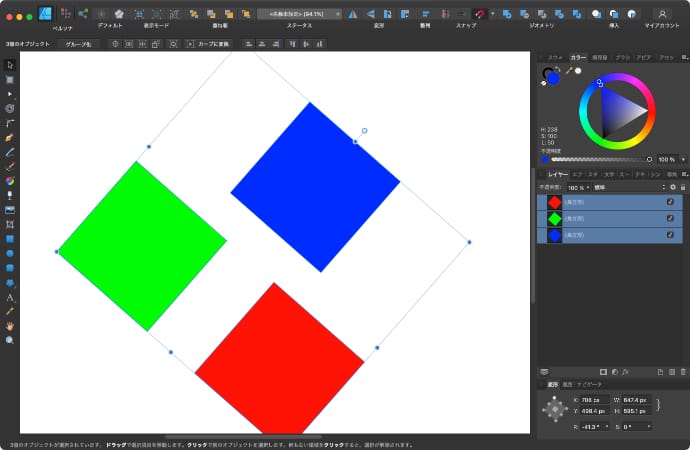This screenshot has width=690, height=450.
Task: Select the Move tool in the left toolbar
Action: (10, 65)
